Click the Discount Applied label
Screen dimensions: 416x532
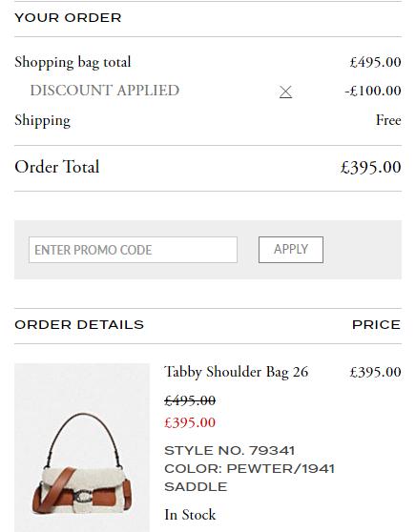(x=105, y=91)
